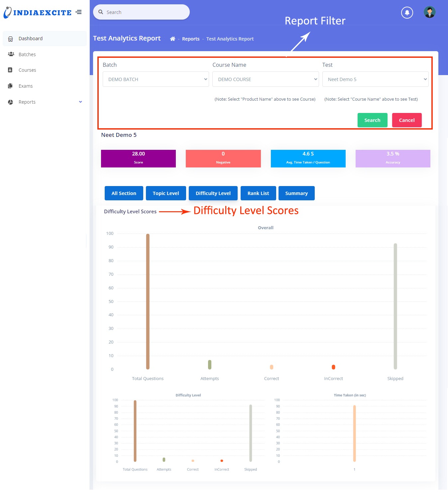The height and width of the screenshot is (498, 448).
Task: Switch to the Topic Level tab
Action: click(x=166, y=193)
